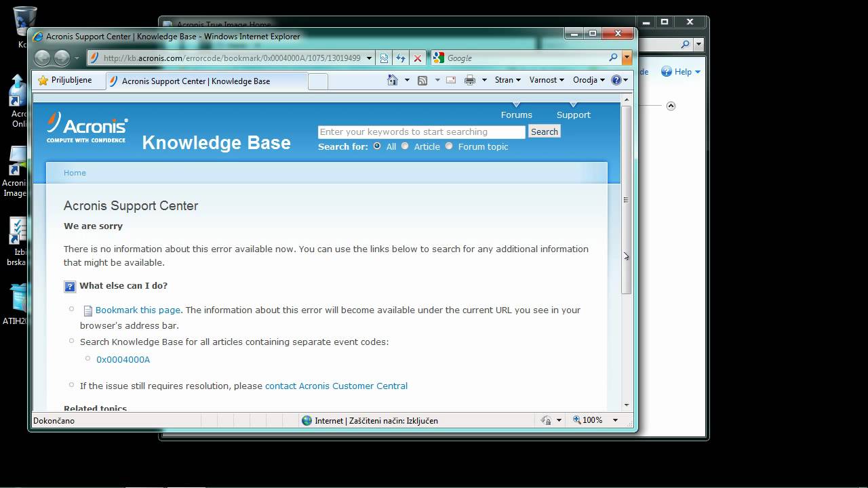Screen dimensions: 868x488
Task: Open the Home page icon in command bar
Action: point(392,80)
